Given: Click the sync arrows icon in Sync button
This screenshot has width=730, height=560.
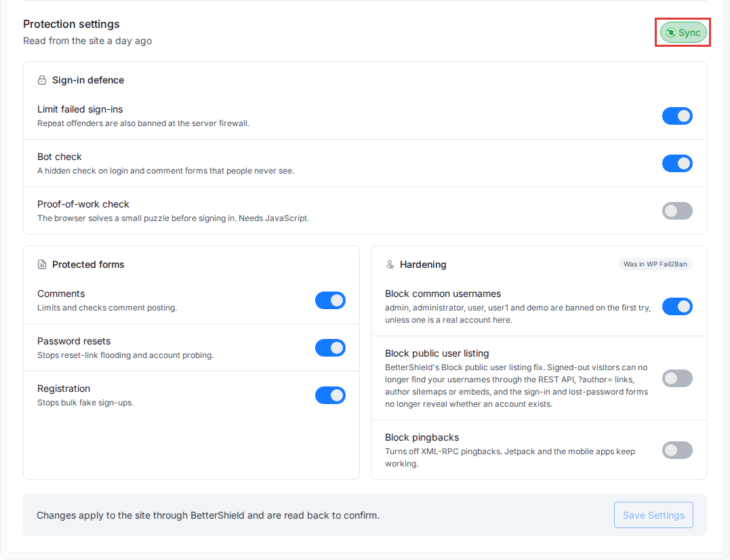Looking at the screenshot, I should pos(670,33).
